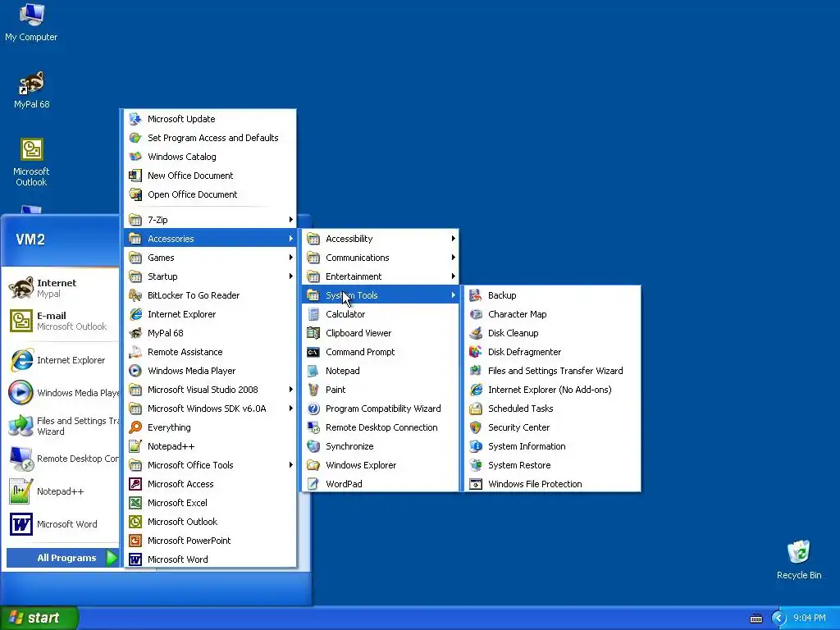Launch Calculator icon in Accessories
This screenshot has height=630, width=840.
pos(313,314)
